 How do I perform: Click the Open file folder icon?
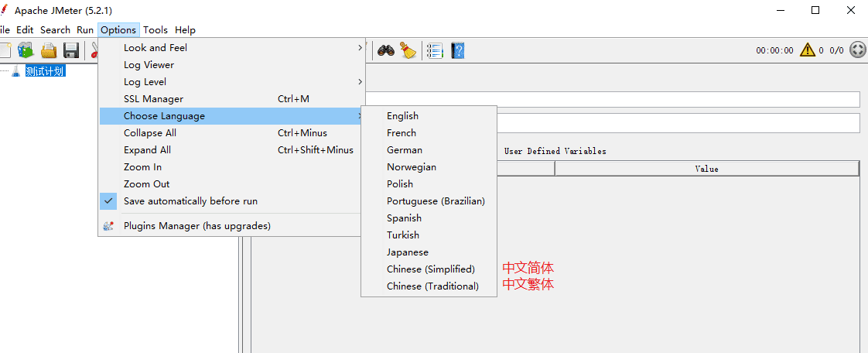50,50
